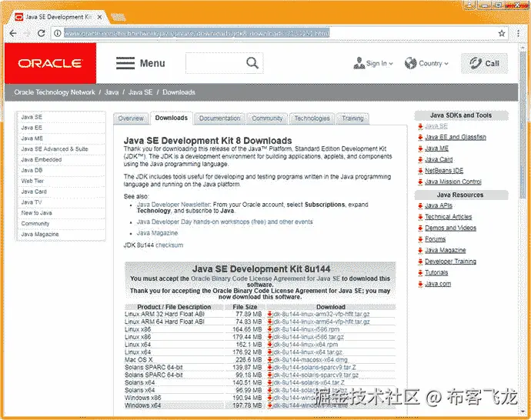Viewport: 531px width, 420px height.
Task: Download jdk-8u144-linux-arm32-vfp-hflt.tar.gz
Action: click(x=321, y=314)
